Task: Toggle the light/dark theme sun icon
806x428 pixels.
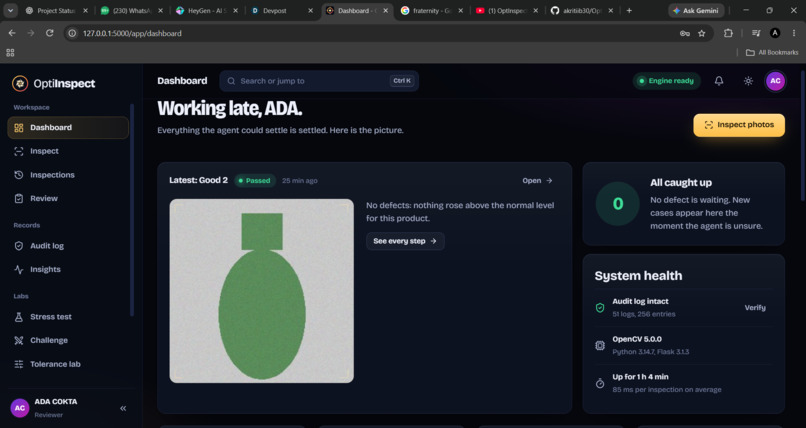Action: (748, 81)
